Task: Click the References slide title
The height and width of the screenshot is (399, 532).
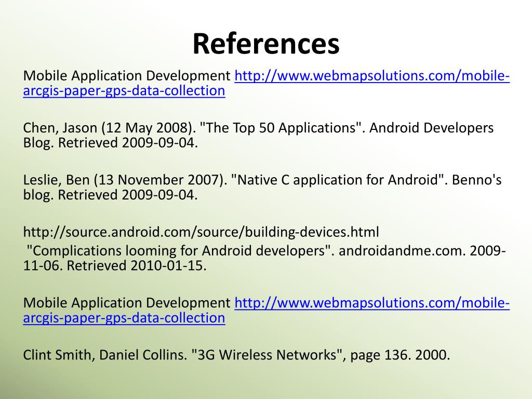Action: pyautogui.click(x=266, y=44)
